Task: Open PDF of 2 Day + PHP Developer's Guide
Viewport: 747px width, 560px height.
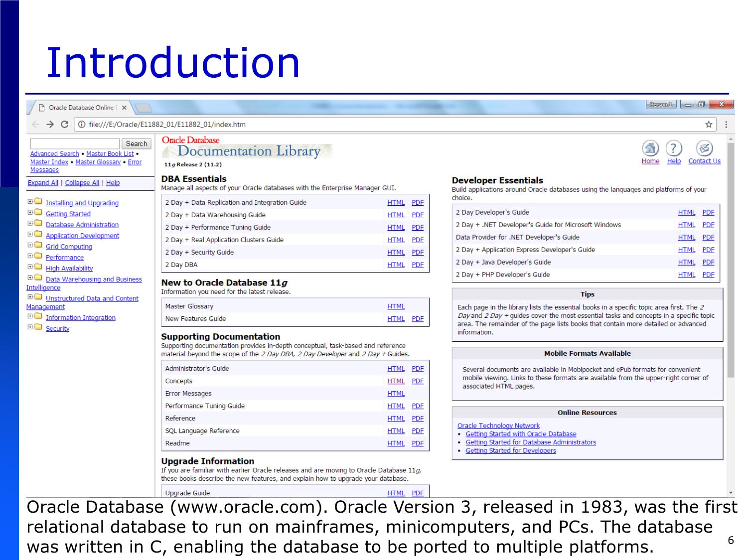Action: [708, 275]
